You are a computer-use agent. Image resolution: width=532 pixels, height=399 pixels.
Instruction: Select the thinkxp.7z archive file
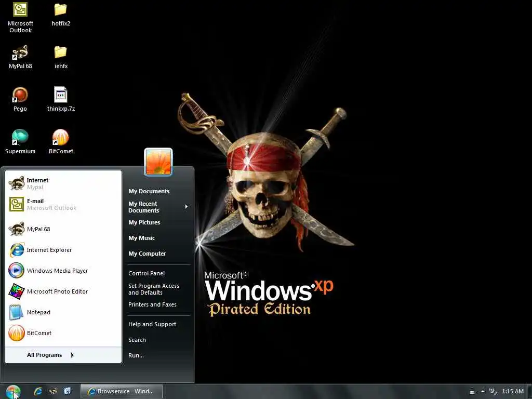[x=61, y=99]
